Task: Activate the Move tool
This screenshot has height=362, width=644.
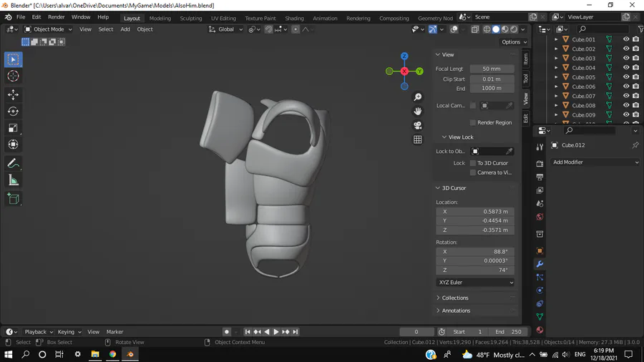Action: 13,94
